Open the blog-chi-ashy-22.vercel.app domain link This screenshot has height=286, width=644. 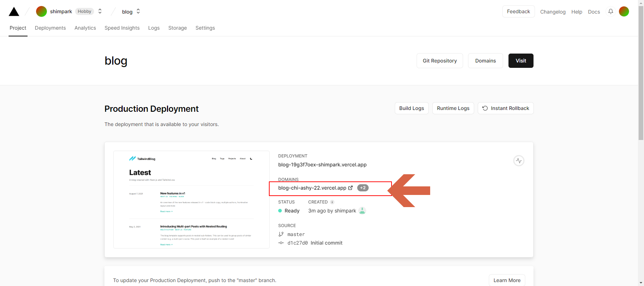pyautogui.click(x=312, y=188)
